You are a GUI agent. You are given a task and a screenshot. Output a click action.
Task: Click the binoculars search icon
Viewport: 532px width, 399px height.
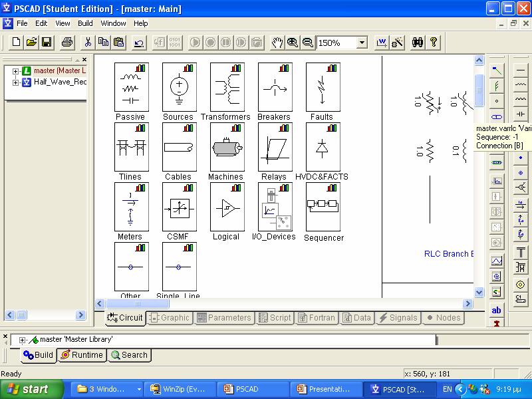pos(417,43)
